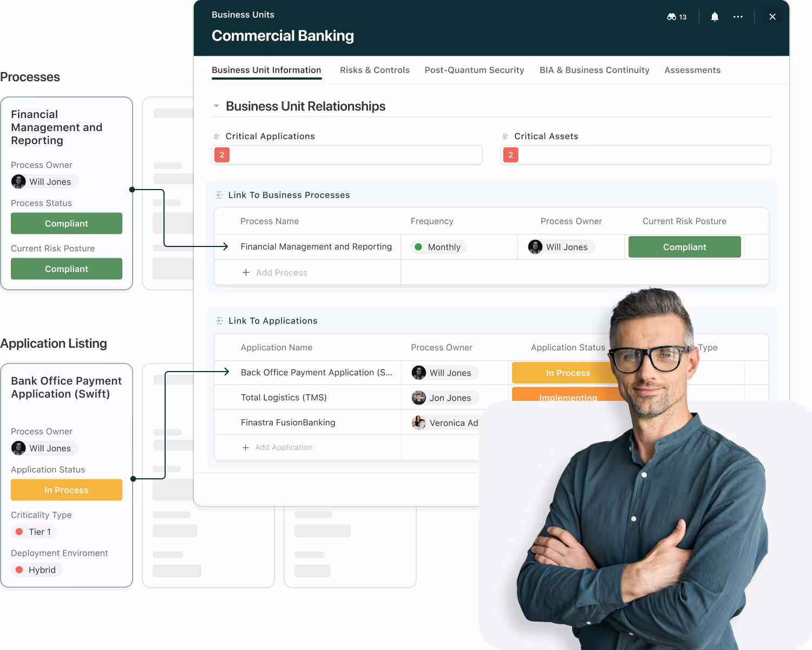Go to BIA & Business Continuity tab
Viewport: 812px width, 650px height.
pos(594,70)
